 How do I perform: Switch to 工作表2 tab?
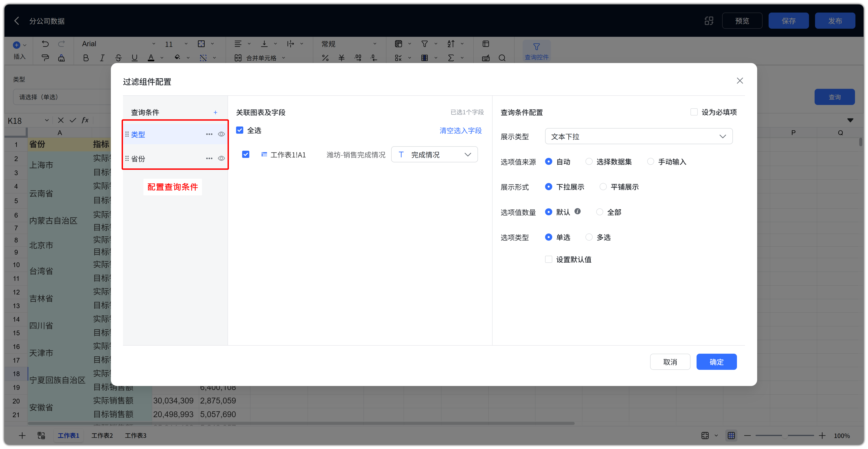[102, 436]
